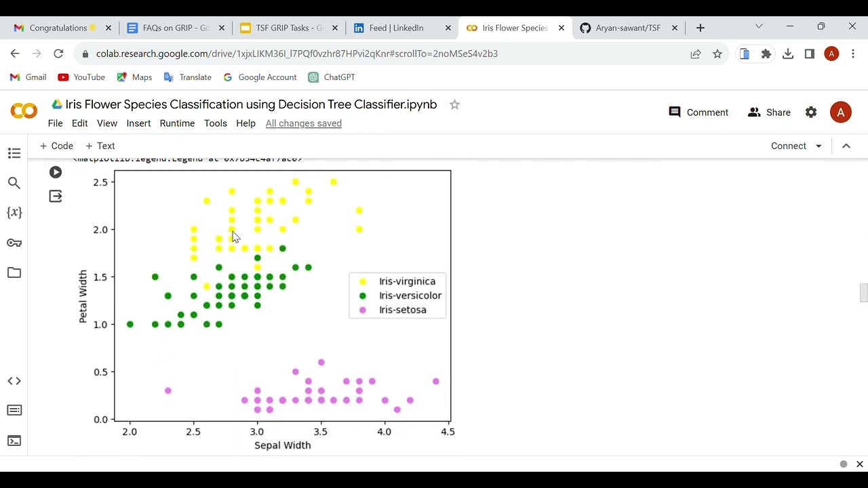Image resolution: width=868 pixels, height=488 pixels.
Task: Open the Insert menu
Action: 138,123
